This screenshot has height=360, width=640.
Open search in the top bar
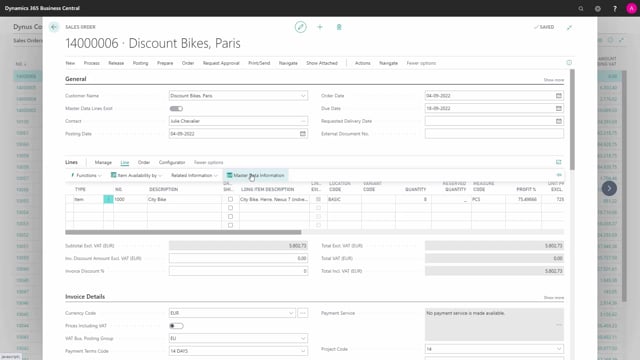coord(580,8)
